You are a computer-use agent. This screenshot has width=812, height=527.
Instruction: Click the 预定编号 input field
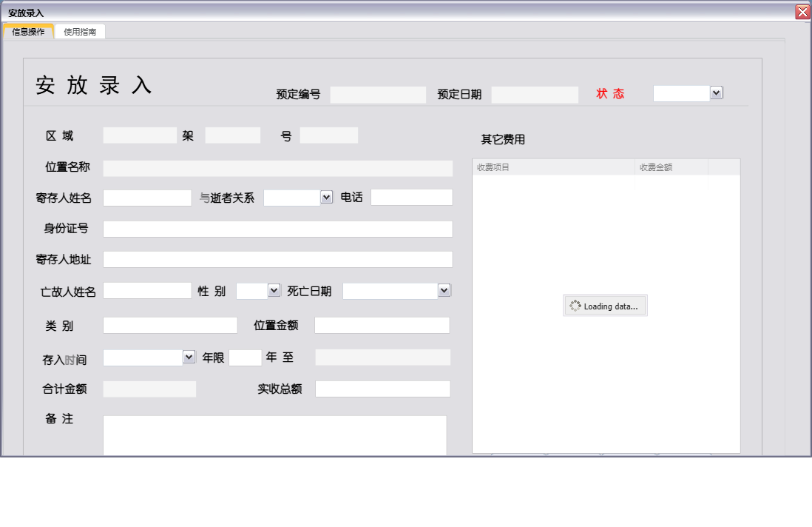click(378, 94)
